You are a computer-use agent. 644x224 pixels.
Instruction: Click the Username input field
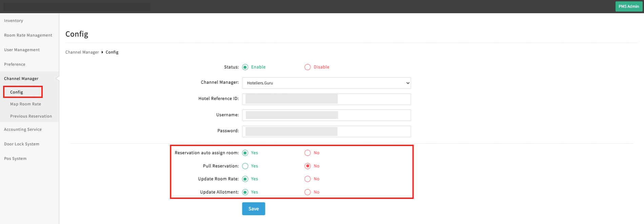click(326, 115)
